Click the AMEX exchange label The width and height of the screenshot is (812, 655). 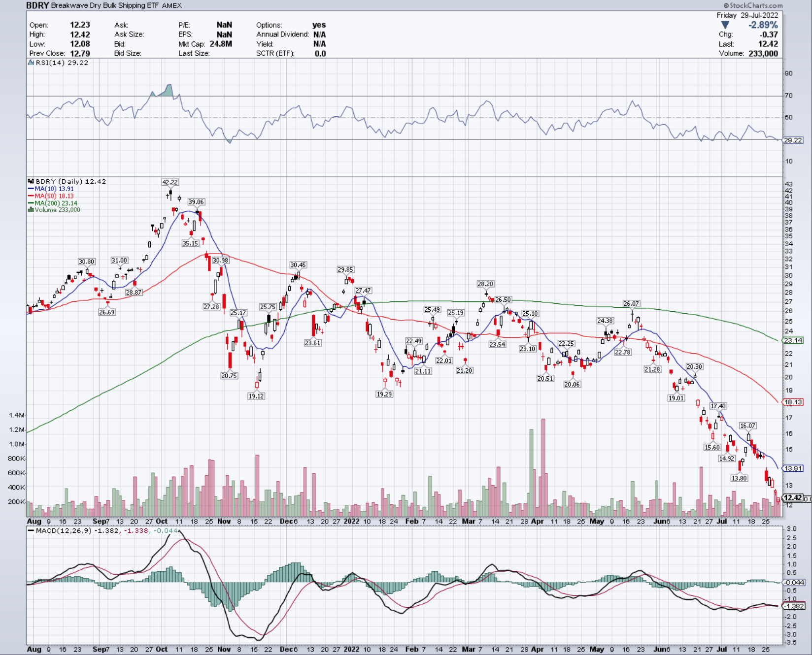point(172,5)
